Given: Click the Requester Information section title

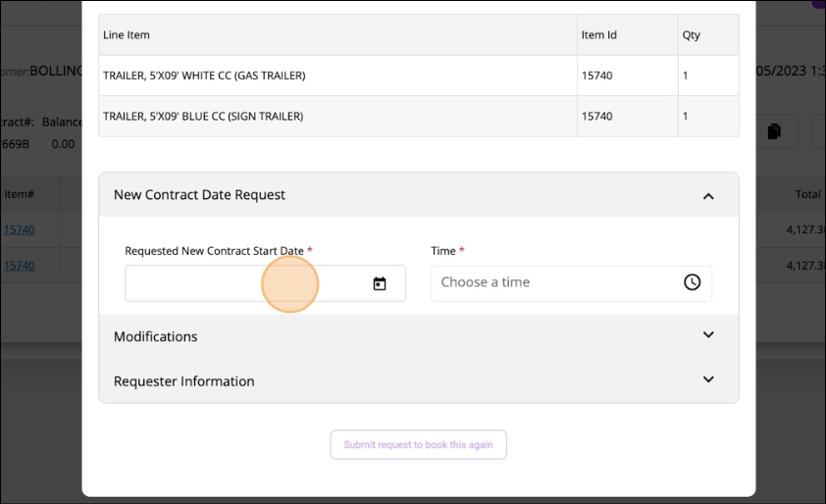Looking at the screenshot, I should pos(184,381).
